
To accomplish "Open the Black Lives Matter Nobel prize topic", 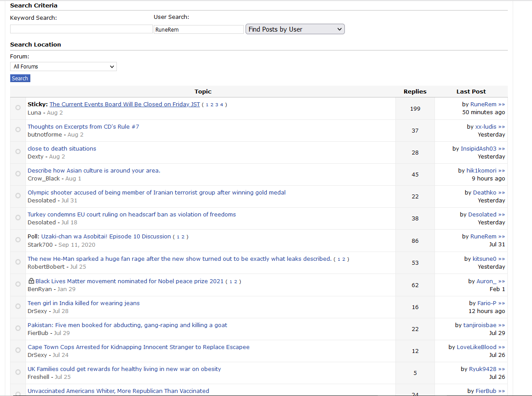I will (130, 281).
